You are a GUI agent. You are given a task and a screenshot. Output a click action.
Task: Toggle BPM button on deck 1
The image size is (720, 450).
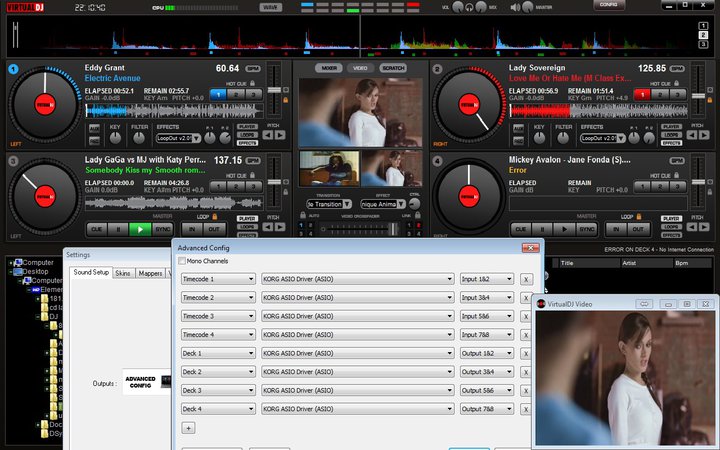click(x=253, y=69)
